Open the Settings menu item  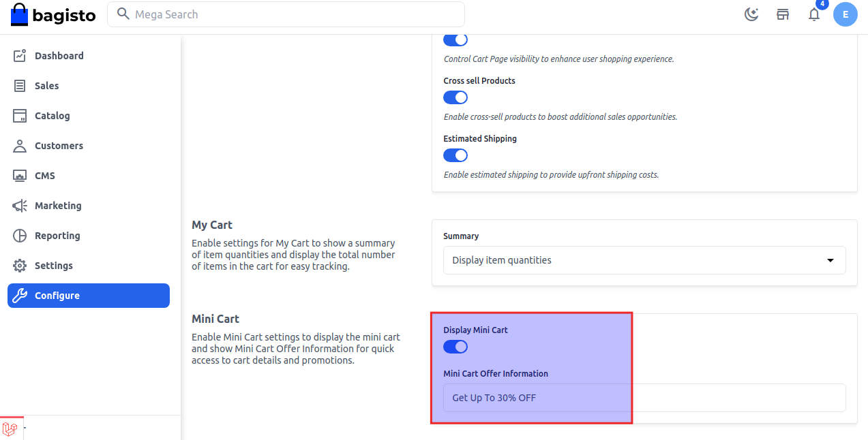coord(54,266)
